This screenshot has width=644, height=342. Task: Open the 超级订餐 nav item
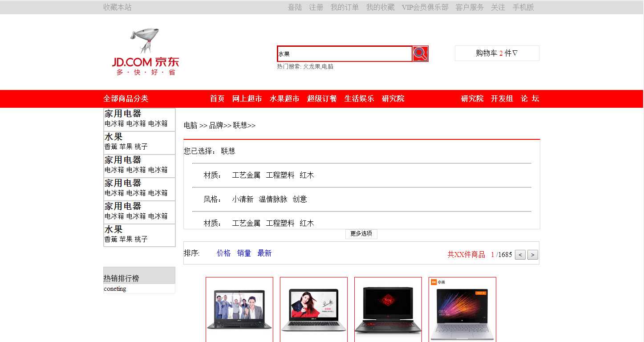tap(322, 98)
